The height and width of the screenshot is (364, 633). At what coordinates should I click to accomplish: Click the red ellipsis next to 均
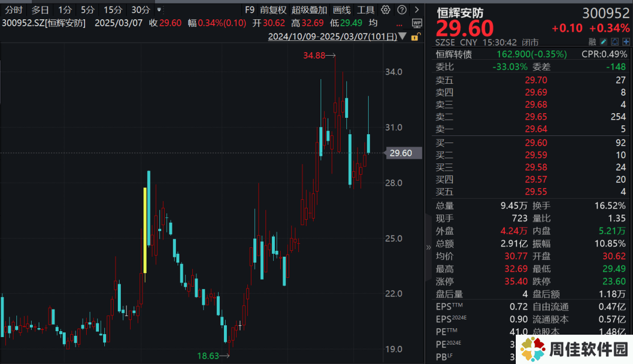click(x=399, y=25)
